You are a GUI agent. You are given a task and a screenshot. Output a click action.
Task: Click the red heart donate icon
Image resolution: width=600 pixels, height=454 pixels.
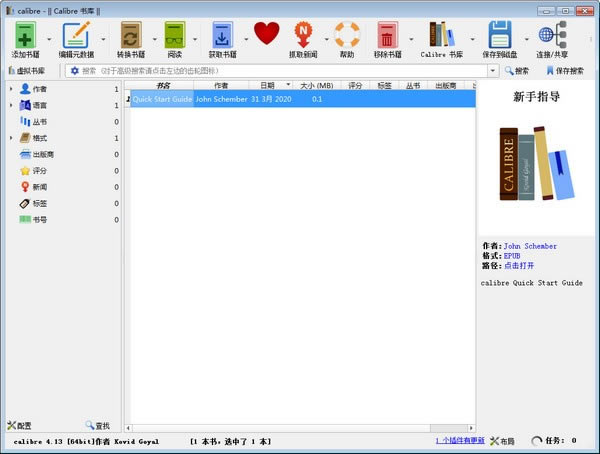(266, 35)
